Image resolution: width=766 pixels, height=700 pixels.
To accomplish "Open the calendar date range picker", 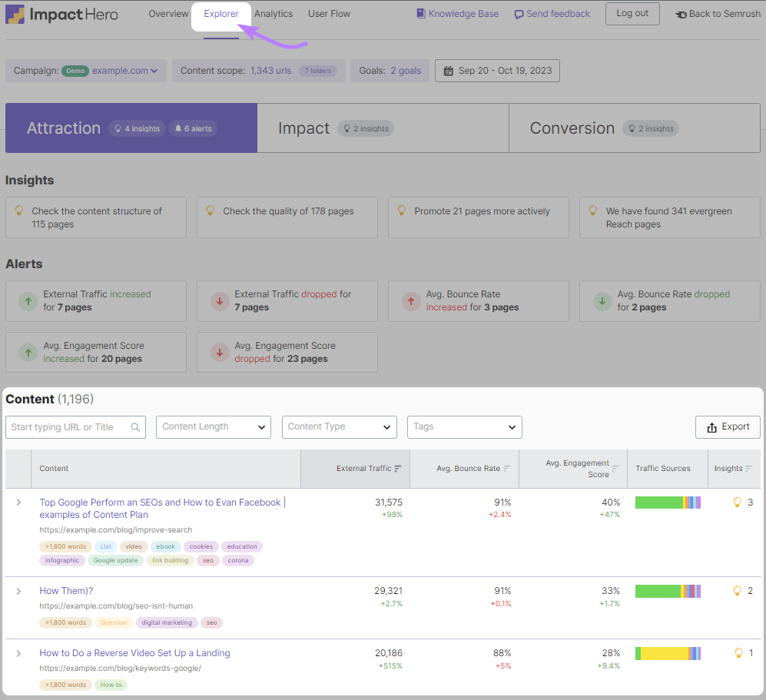I will point(496,70).
